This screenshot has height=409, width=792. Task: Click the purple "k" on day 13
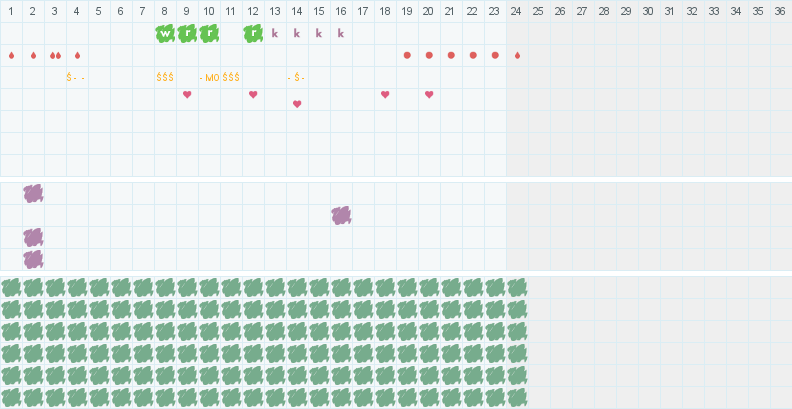click(x=275, y=33)
